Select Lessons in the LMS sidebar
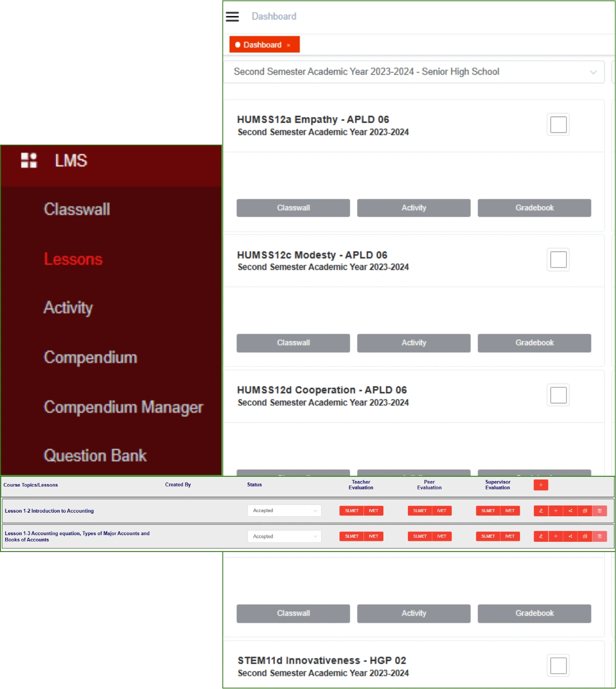The width and height of the screenshot is (616, 689). tap(73, 259)
